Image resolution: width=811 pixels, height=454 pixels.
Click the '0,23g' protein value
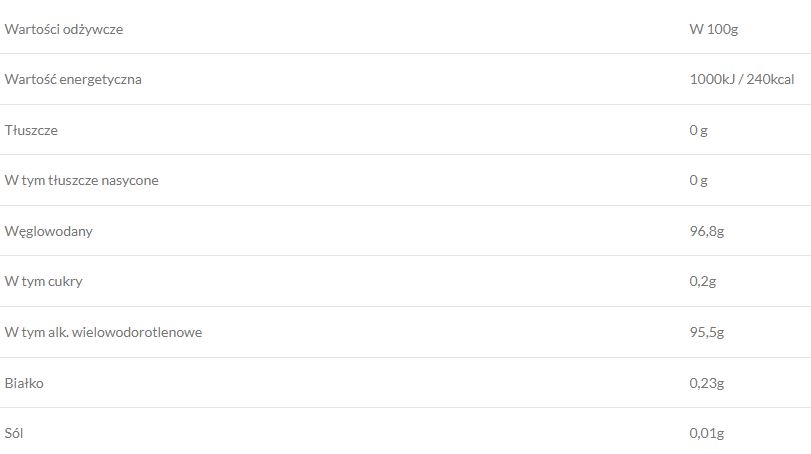707,383
